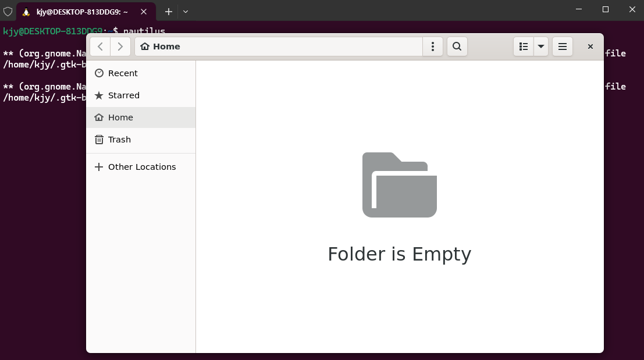The image size is (644, 360).
Task: Click the Trash bin icon
Action: [x=99, y=140]
